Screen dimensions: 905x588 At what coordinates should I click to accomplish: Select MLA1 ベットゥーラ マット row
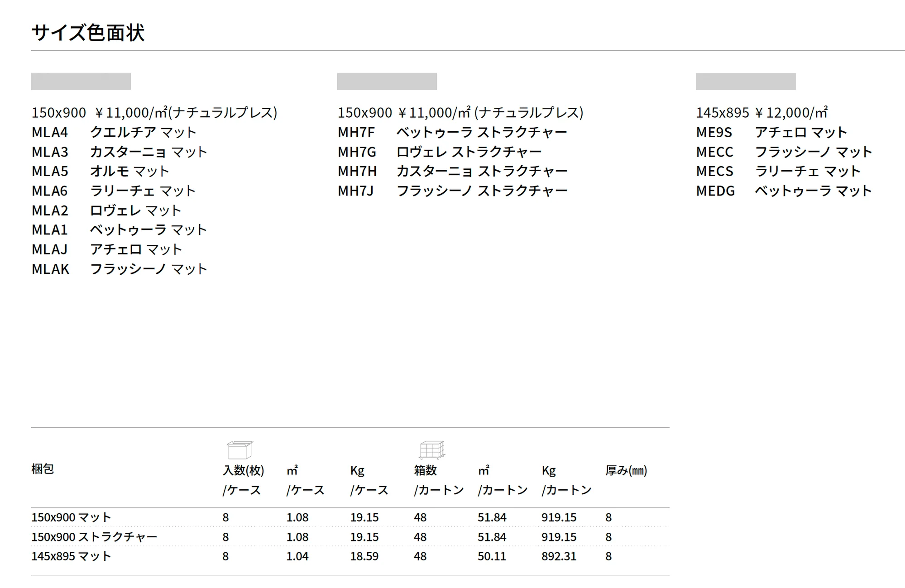click(x=120, y=230)
